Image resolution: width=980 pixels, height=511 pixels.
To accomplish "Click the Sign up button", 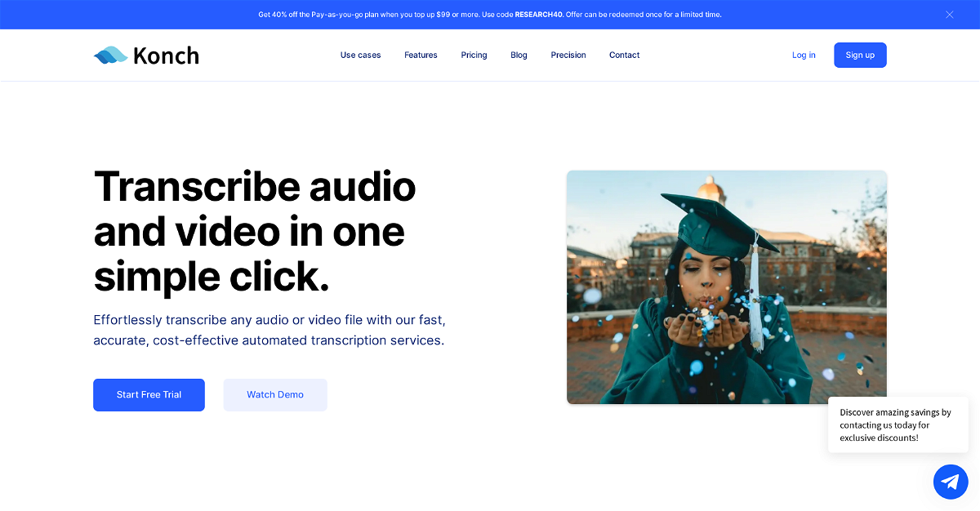I will [860, 56].
